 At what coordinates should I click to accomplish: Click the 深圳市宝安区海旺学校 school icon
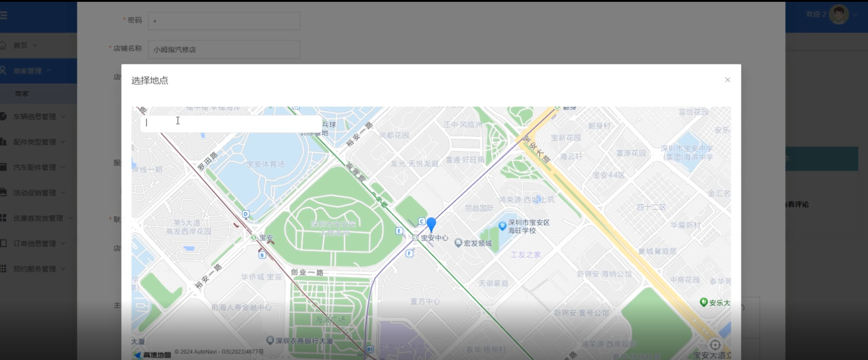coord(502,226)
